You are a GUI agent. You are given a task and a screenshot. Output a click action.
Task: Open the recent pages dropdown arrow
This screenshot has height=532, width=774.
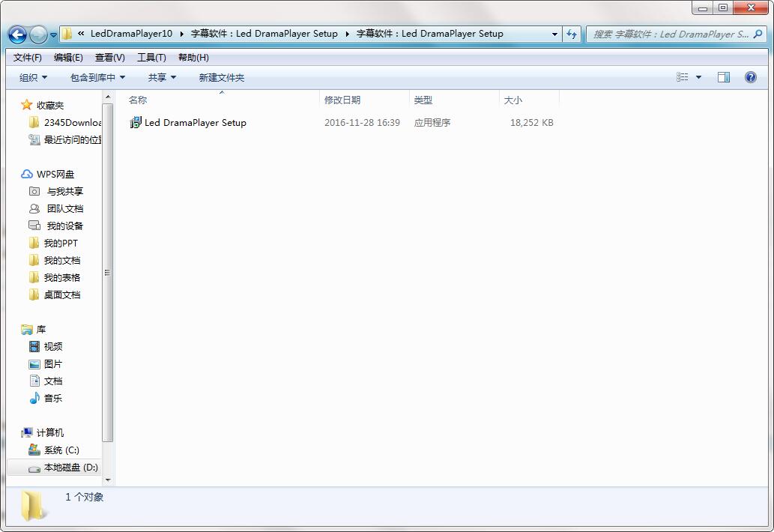pos(54,35)
